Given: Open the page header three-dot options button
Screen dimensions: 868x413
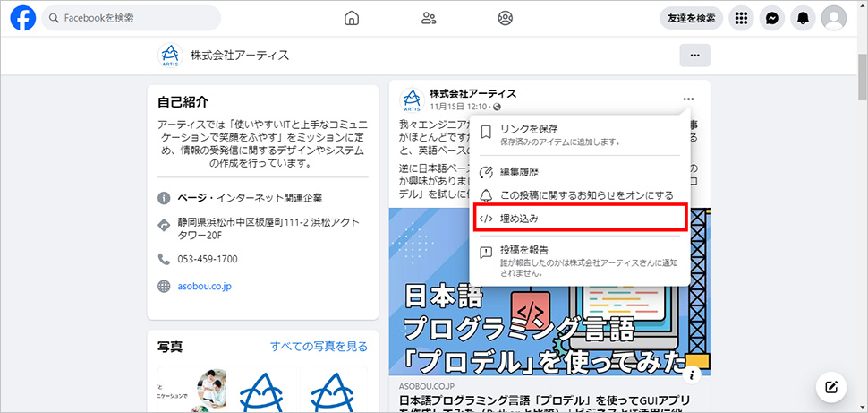Looking at the screenshot, I should pos(694,56).
